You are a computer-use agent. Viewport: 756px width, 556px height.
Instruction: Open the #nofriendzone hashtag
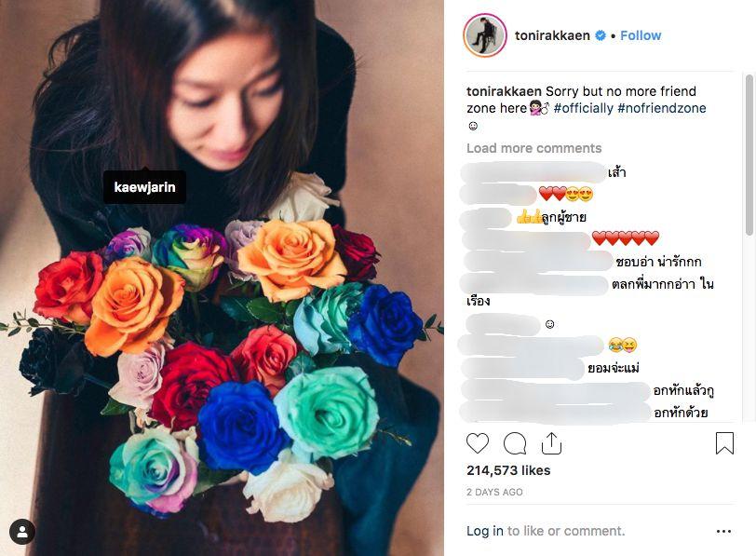[661, 108]
